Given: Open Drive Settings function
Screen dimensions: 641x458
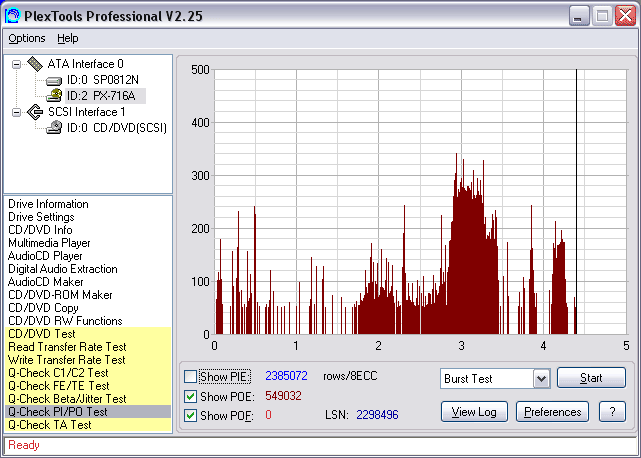Looking at the screenshot, I should pyautogui.click(x=41, y=217).
